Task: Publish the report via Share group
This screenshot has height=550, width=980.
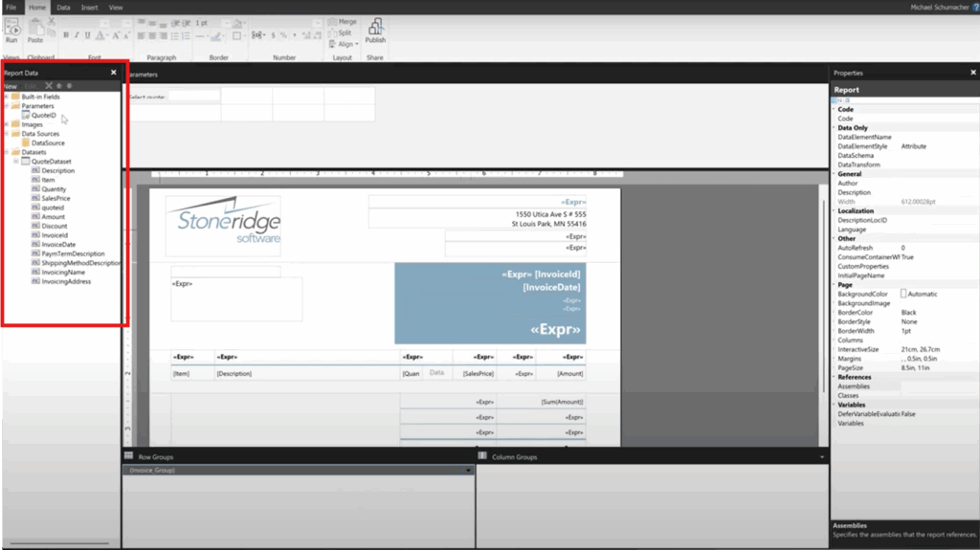Action: pos(375,31)
